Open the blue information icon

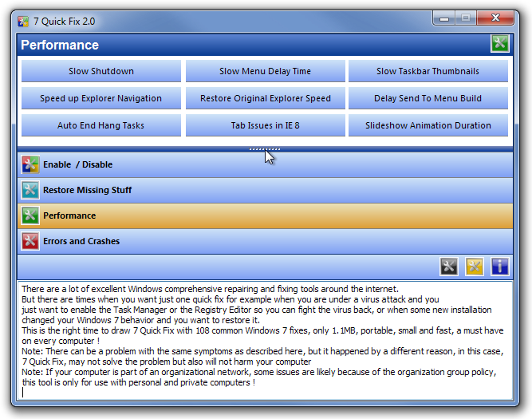coord(500,267)
